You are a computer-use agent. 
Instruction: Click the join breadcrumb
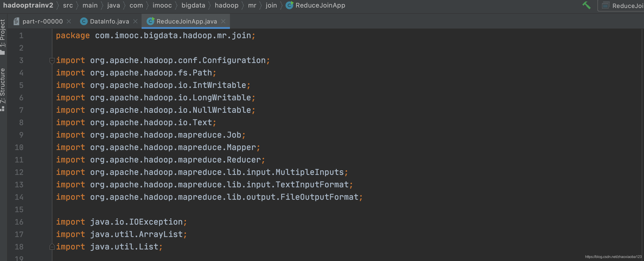click(271, 5)
